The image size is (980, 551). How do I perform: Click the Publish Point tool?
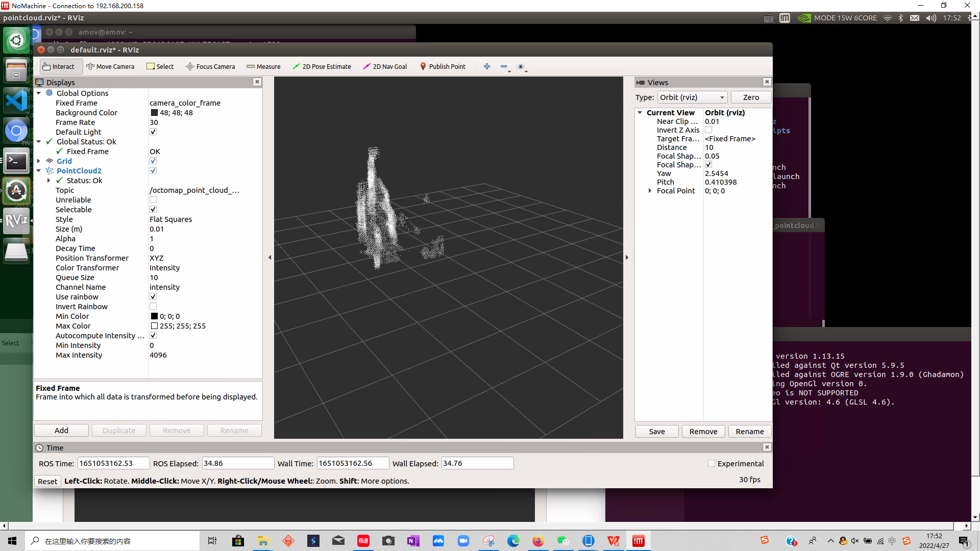pos(443,66)
